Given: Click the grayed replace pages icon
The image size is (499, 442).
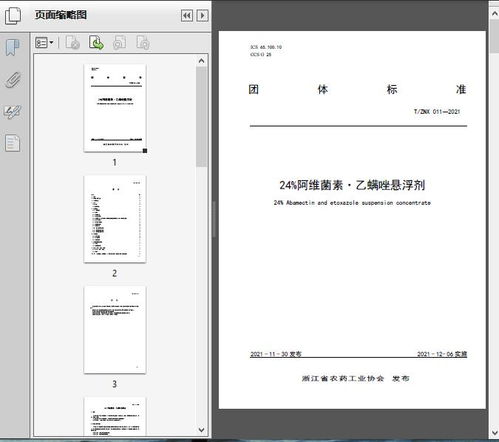Looking at the screenshot, I should [x=119, y=43].
